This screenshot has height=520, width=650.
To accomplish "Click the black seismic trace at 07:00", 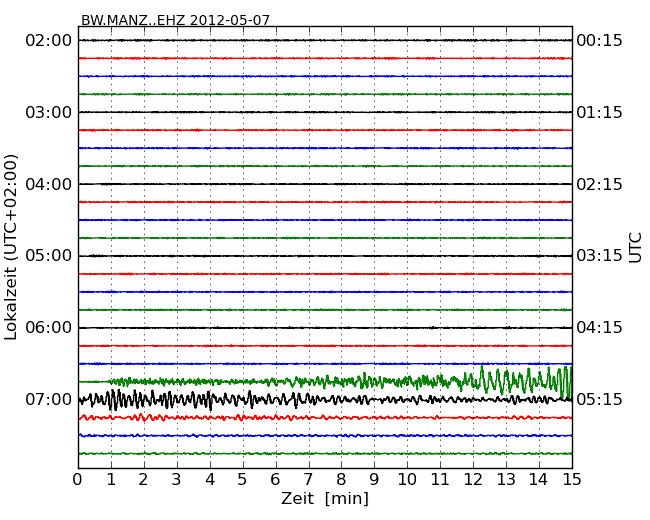I will pos(325,400).
